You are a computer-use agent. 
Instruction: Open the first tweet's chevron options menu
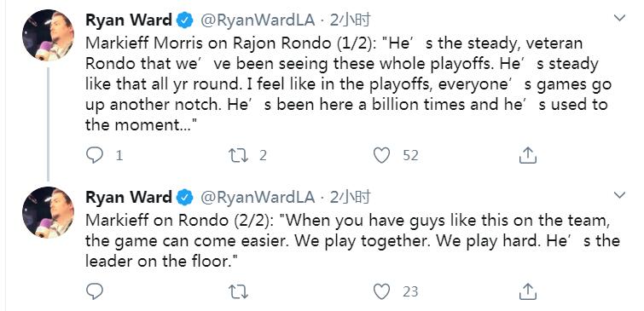coord(619,19)
